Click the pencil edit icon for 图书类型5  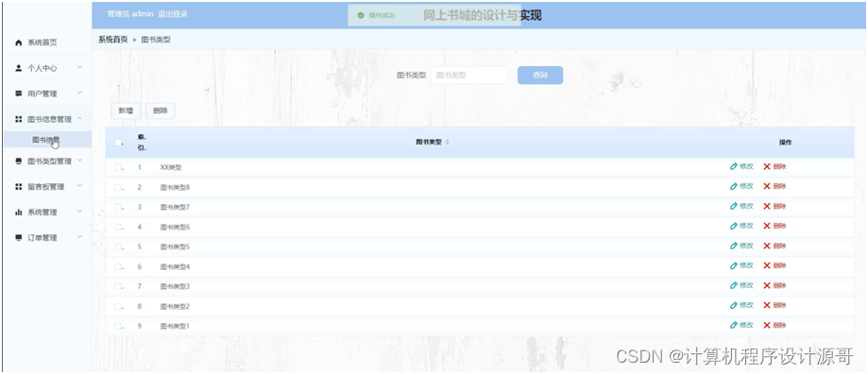[734, 246]
